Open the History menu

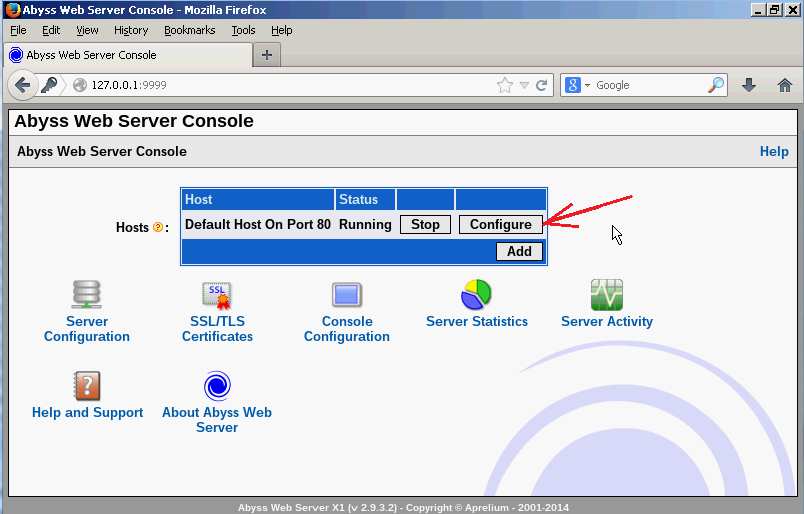pyautogui.click(x=131, y=30)
